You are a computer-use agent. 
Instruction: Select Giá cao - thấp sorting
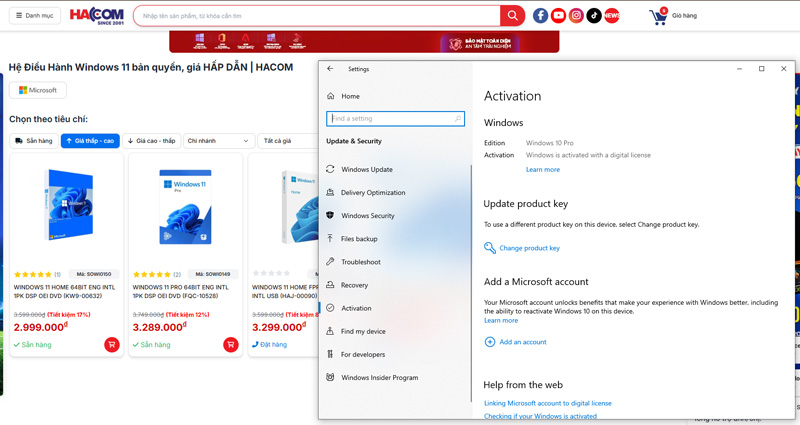tap(152, 141)
